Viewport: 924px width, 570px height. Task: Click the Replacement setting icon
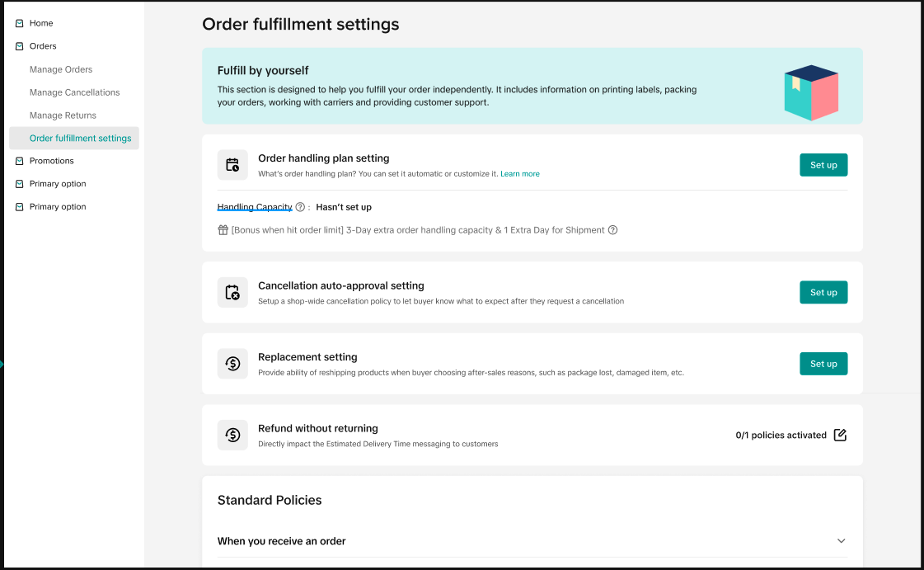[x=232, y=364]
